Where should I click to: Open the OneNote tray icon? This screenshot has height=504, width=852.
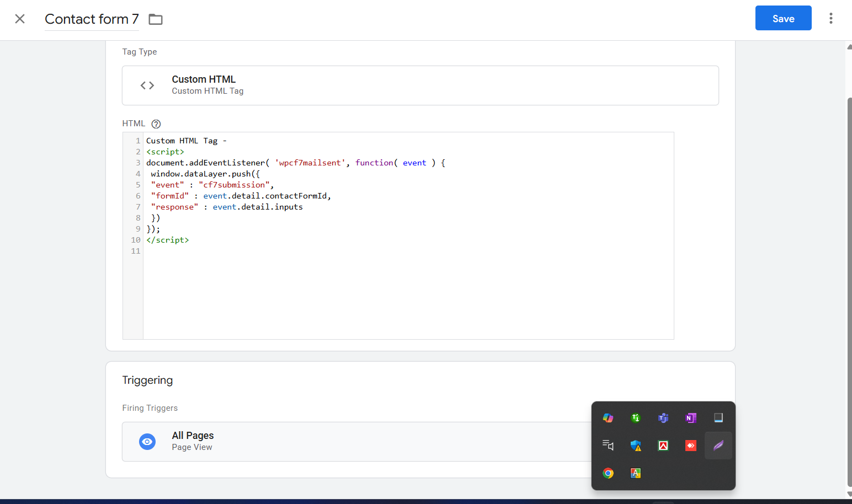point(691,418)
